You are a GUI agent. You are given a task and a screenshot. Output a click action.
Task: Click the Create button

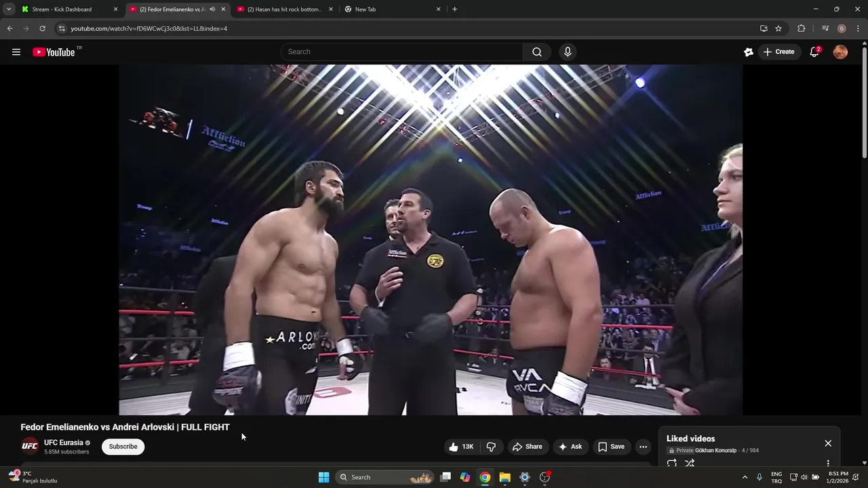coord(778,52)
